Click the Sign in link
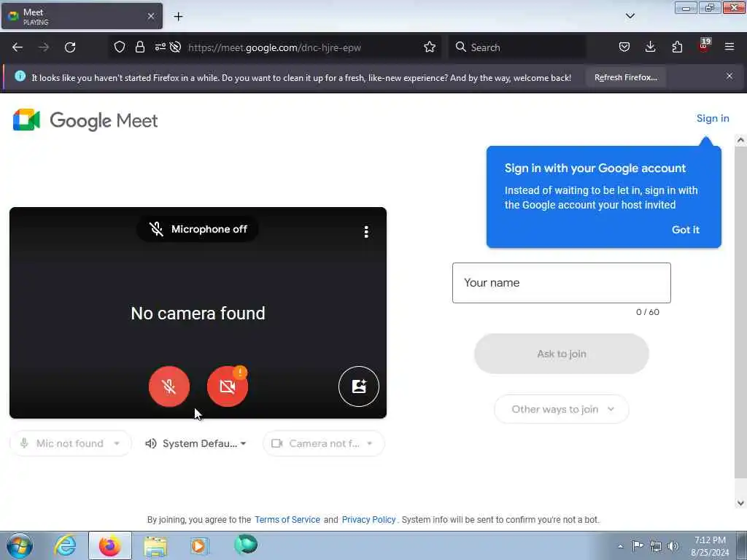 [712, 119]
